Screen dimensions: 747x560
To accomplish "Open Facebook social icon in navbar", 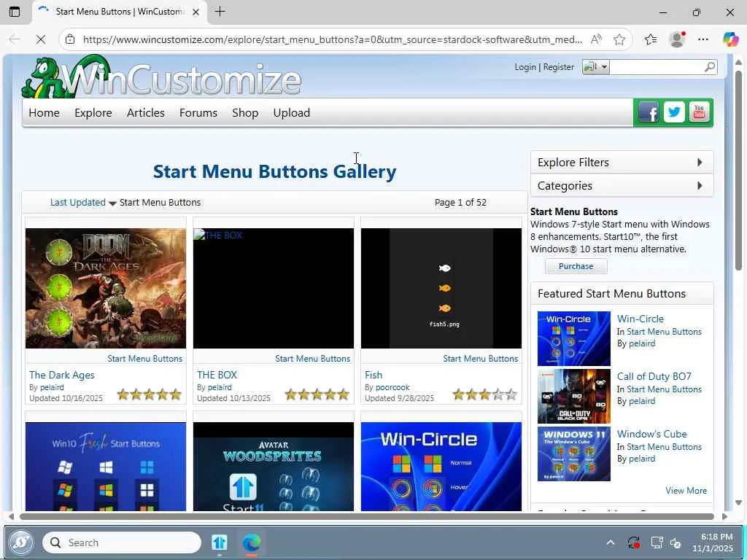I will point(649,113).
